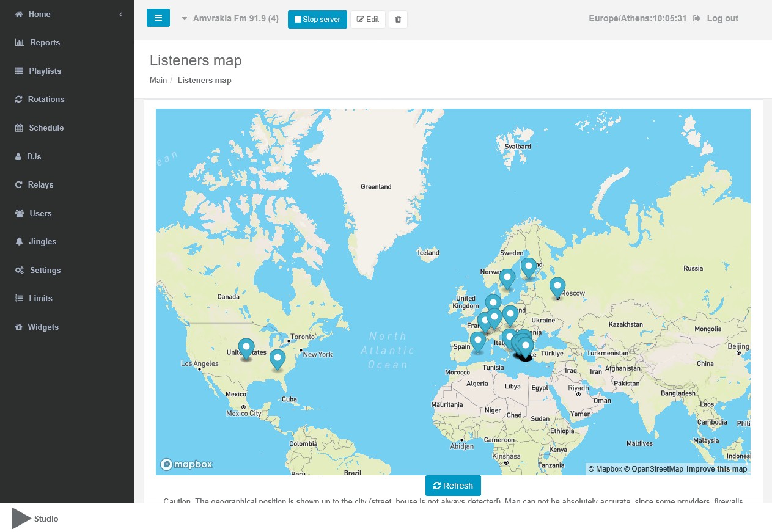The height and width of the screenshot is (532, 772).
Task: Click the listener marker near Moscow
Action: [x=557, y=286]
